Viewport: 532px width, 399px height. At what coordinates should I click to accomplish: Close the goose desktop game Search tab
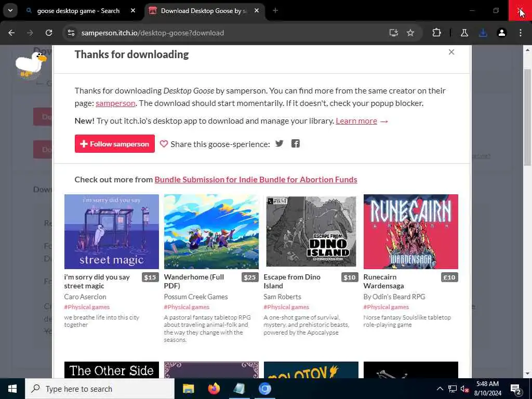[133, 11]
